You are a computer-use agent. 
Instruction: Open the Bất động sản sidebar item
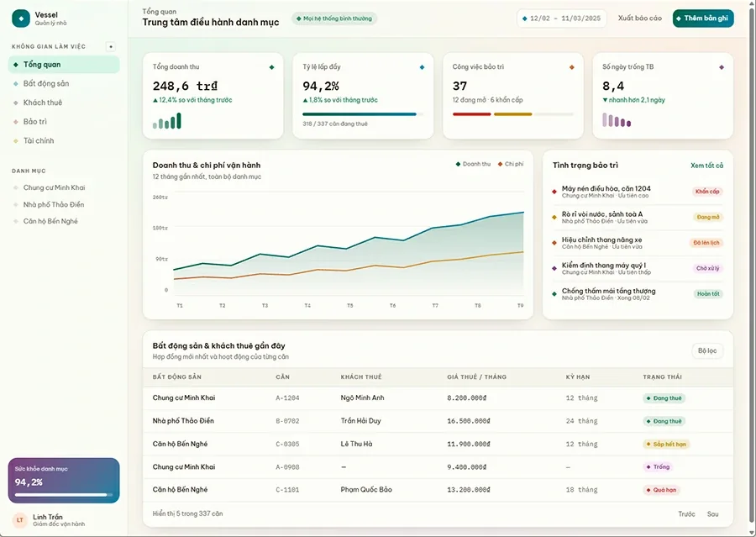tap(64, 83)
